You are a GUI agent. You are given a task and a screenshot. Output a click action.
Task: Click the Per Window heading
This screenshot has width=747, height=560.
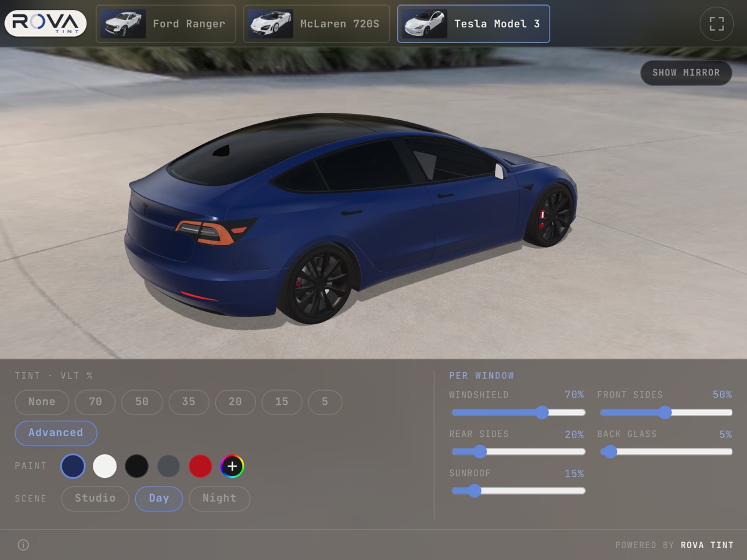click(x=482, y=376)
